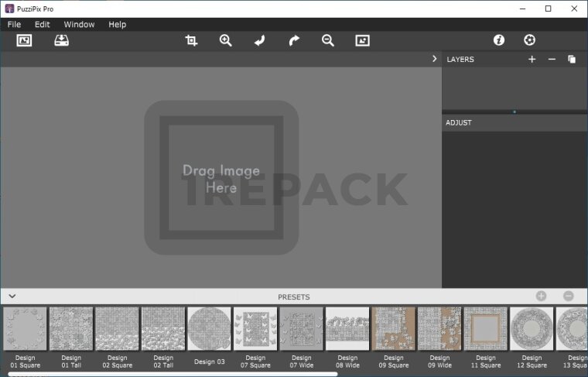Collapse the right side panel chevron
588x377 pixels.
[x=435, y=59]
